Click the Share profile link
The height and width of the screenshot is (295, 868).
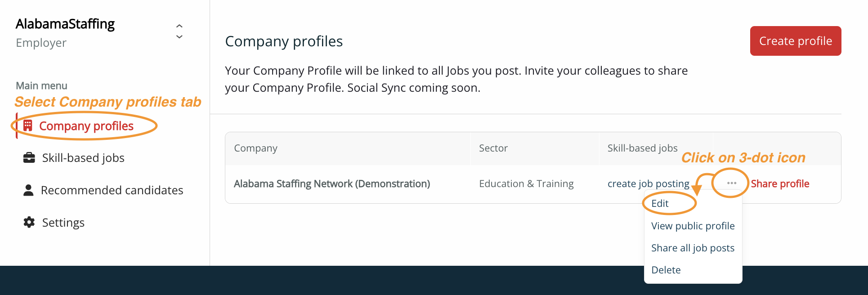coord(780,183)
